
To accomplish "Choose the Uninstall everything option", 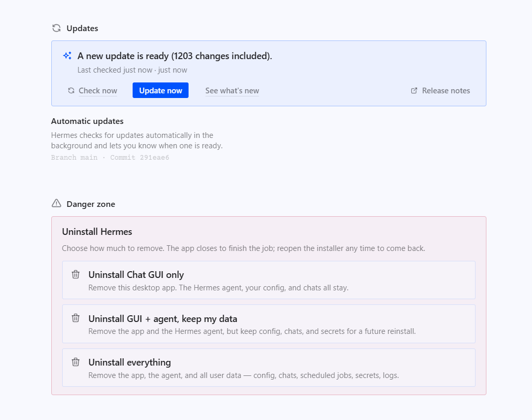I will 269,368.
